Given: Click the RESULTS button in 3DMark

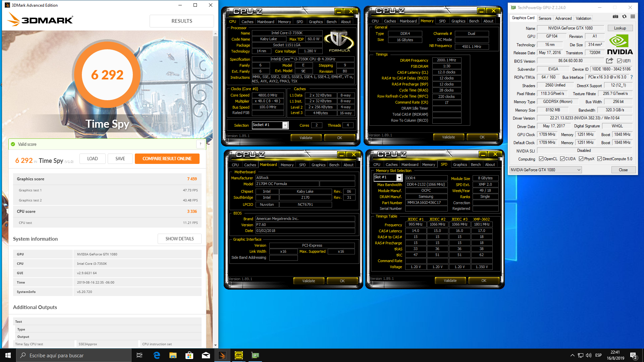Looking at the screenshot, I should 182,21.
